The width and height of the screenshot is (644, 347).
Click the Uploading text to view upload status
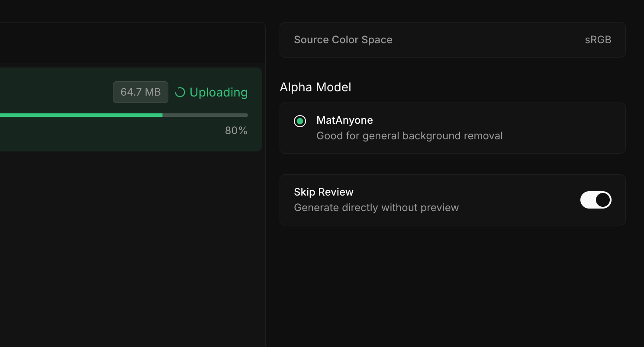[219, 92]
